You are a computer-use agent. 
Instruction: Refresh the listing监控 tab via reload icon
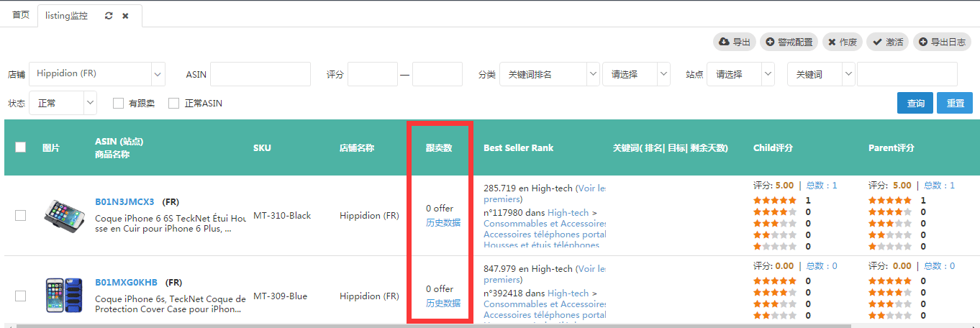[109, 16]
